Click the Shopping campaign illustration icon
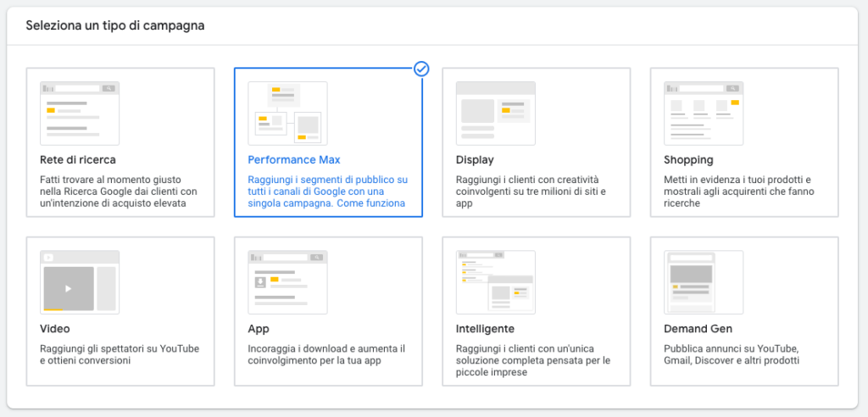The width and height of the screenshot is (868, 417). [704, 114]
